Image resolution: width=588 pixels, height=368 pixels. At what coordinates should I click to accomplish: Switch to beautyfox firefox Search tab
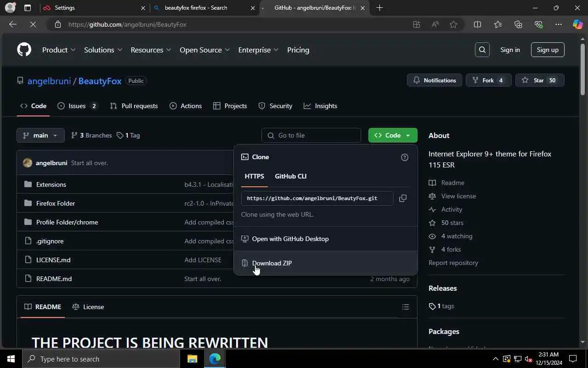pyautogui.click(x=204, y=8)
